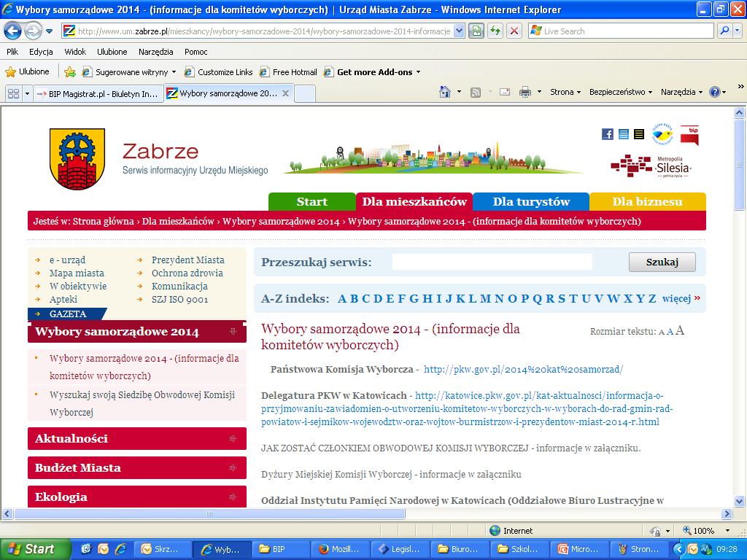Click the Szukaj search button
This screenshot has height=560, width=747.
(662, 262)
